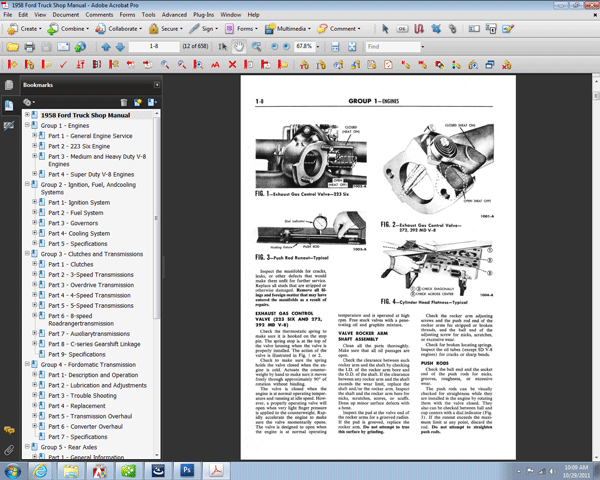600x480 pixels.
Task: Click the red checkmark plug-in icon
Action: pos(63,65)
